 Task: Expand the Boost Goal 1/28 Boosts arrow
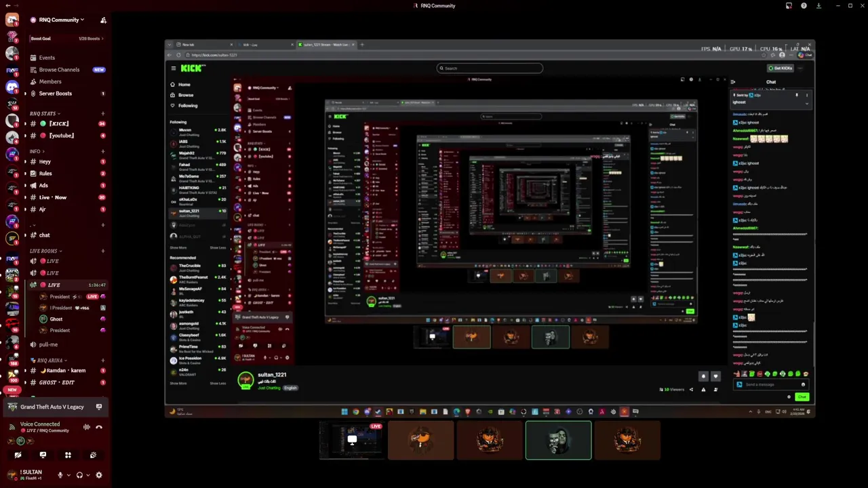(103, 39)
